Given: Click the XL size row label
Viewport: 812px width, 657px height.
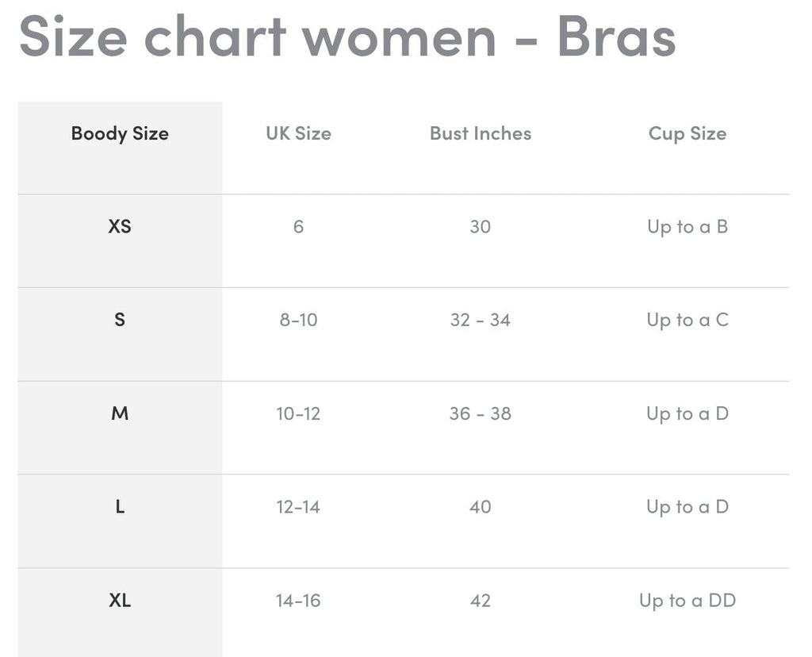Looking at the screenshot, I should tap(120, 601).
